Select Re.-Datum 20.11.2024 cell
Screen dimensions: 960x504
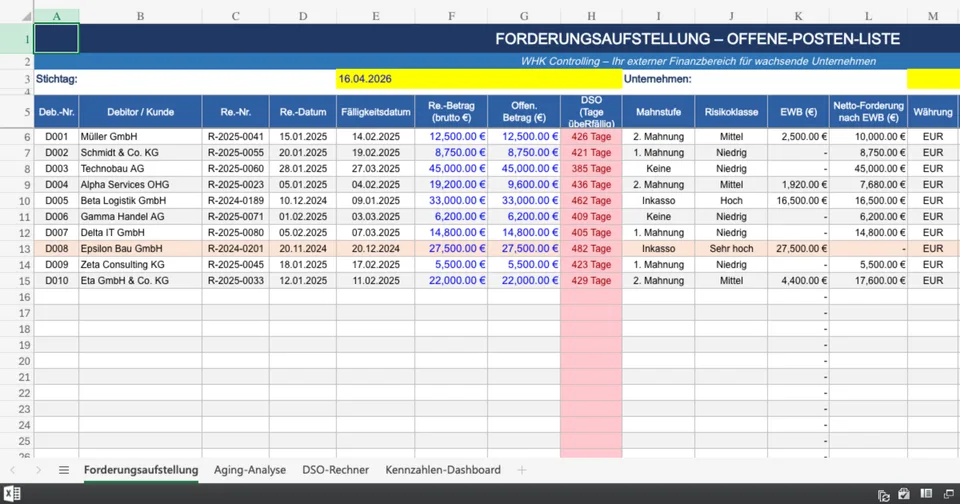click(x=303, y=249)
